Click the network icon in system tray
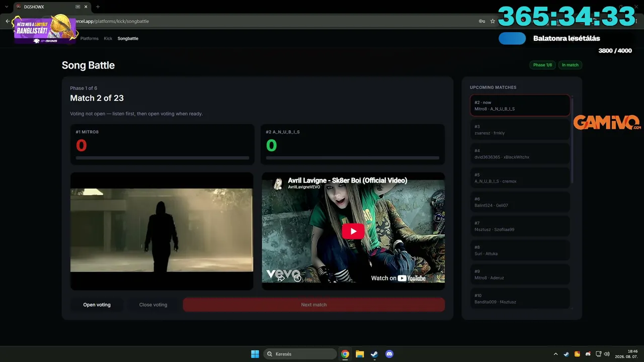 [x=598, y=354]
